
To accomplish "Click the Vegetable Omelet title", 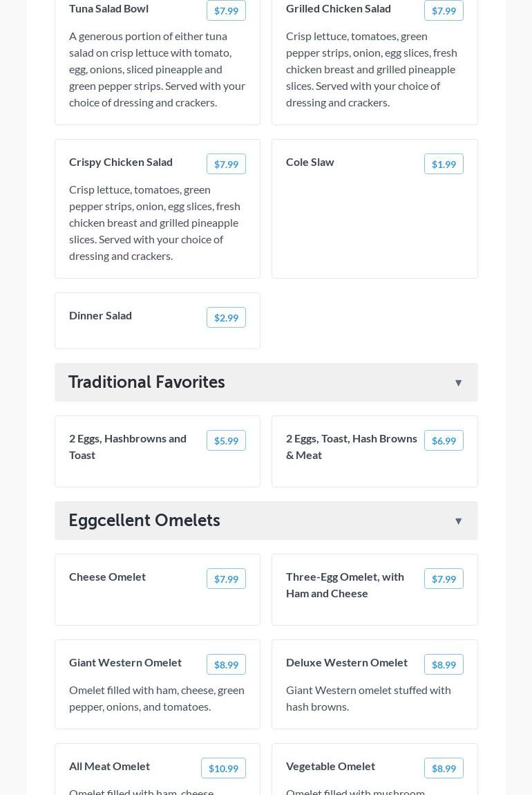I will point(330,766).
